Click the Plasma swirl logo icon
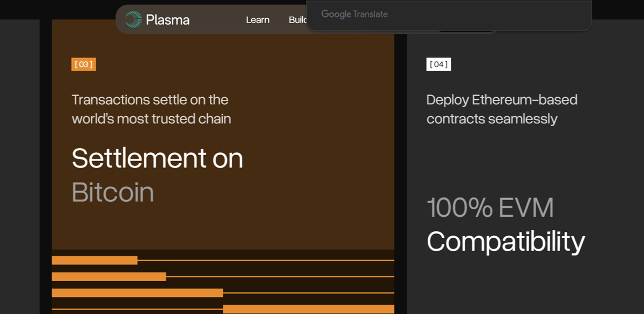The image size is (644, 314). pos(134,20)
